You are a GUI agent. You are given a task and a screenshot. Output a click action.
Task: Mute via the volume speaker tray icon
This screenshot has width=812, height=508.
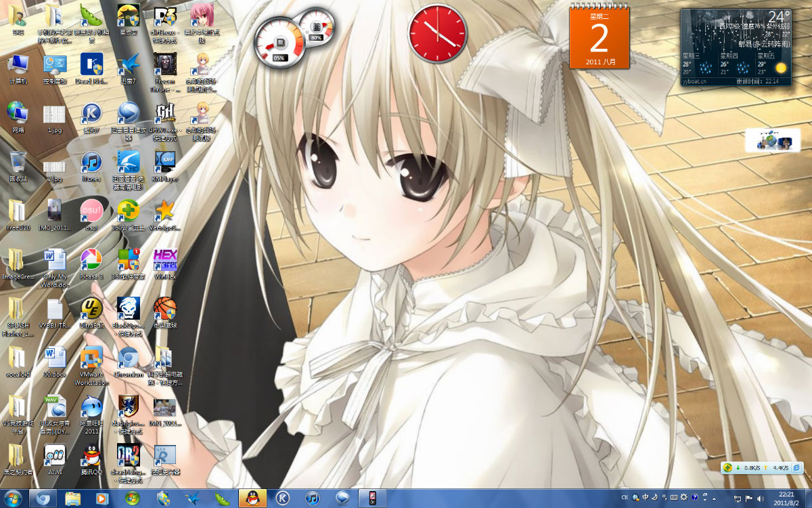click(x=760, y=499)
